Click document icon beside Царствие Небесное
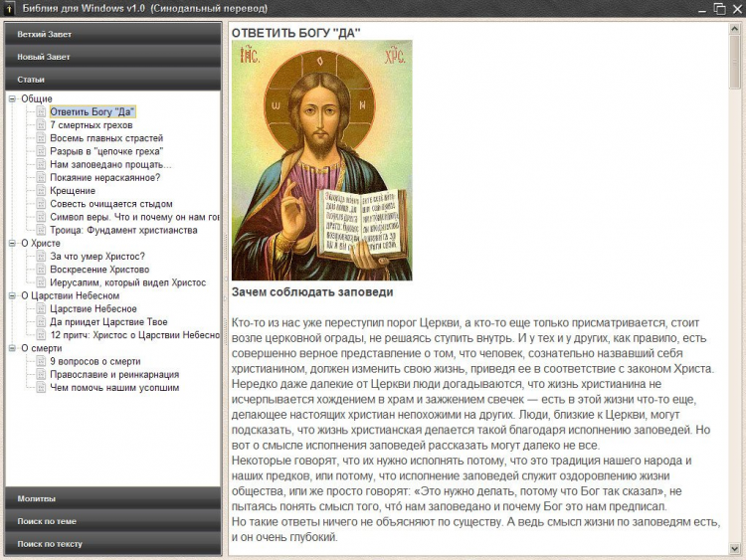Viewport: 746px width, 560px height. click(42, 308)
